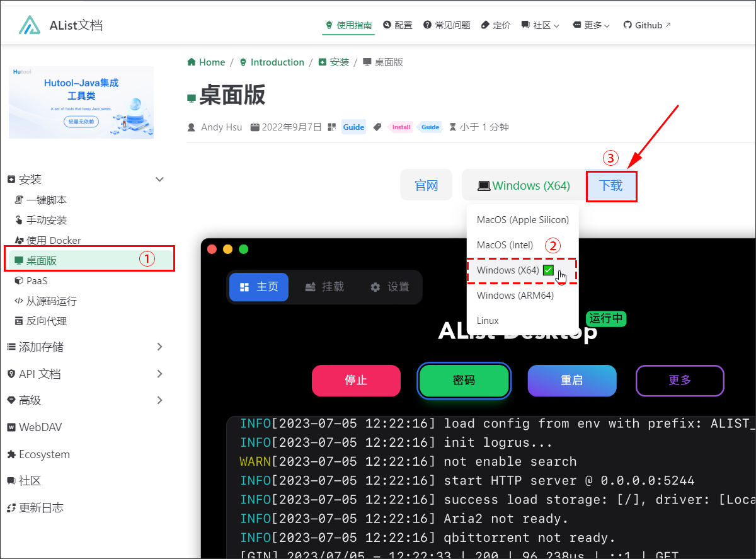Open the Ecosystem sidebar item
The image size is (756, 559).
pyautogui.click(x=38, y=454)
